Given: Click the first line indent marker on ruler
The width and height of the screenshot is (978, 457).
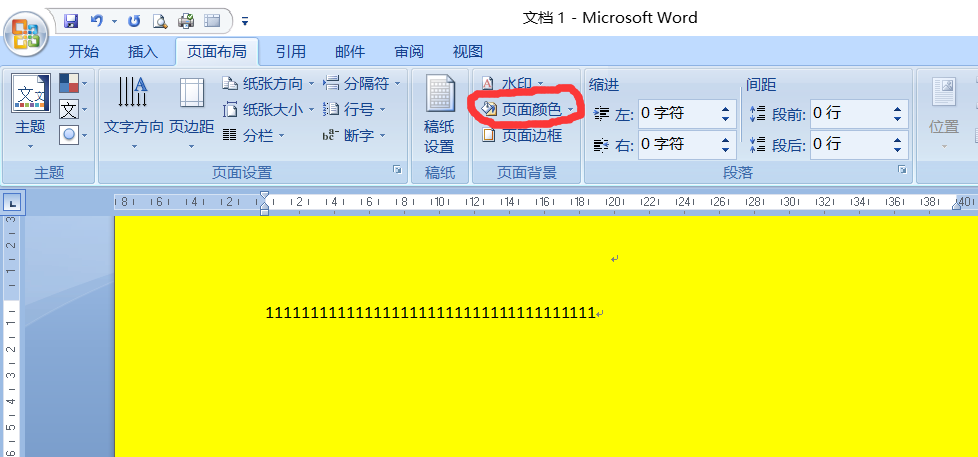Looking at the screenshot, I should pos(264,196).
